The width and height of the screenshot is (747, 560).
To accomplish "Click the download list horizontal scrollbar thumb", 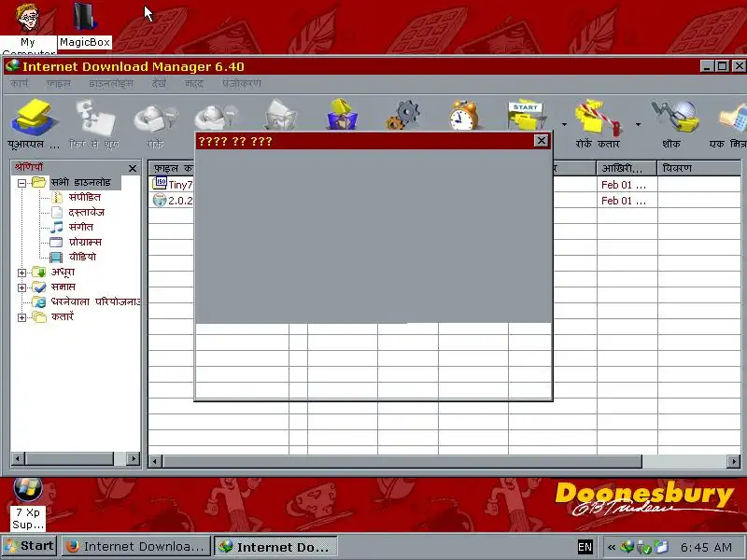I will pyautogui.click(x=402, y=461).
